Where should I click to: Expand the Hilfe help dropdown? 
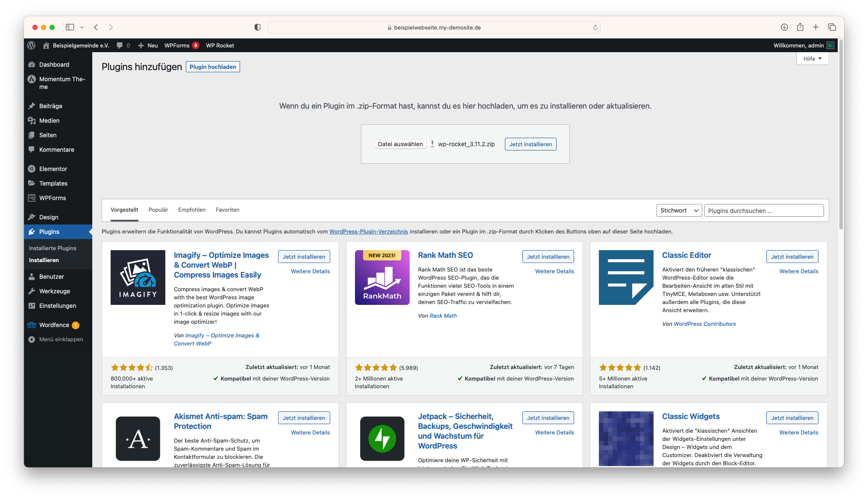click(x=812, y=59)
